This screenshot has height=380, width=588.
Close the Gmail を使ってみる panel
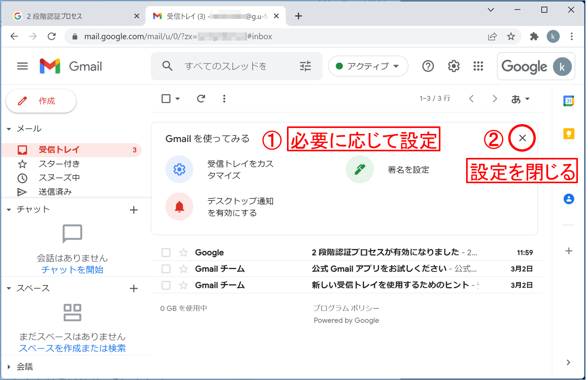522,138
